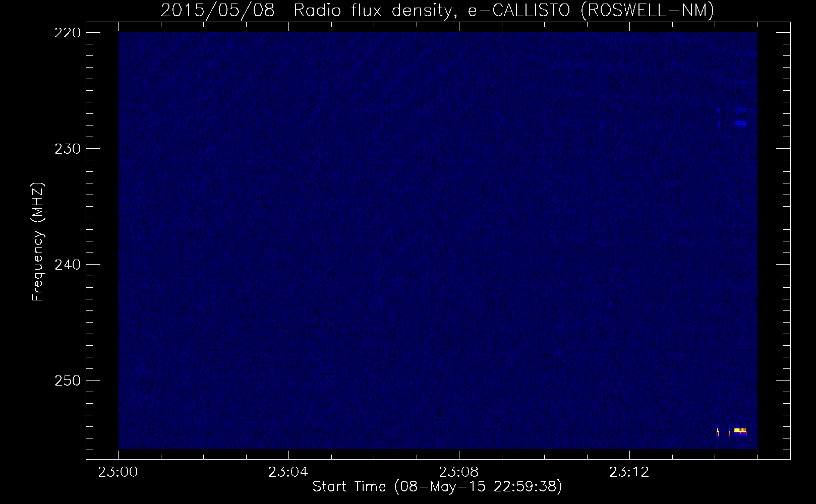
Task: Click the plot title '2015/05/08 Radio flux density'
Action: tap(306, 10)
